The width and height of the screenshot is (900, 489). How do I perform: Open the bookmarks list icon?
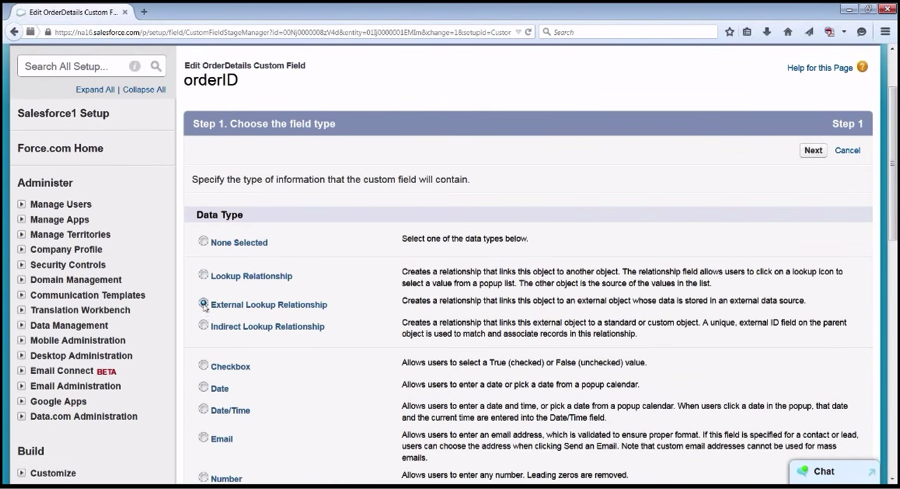click(x=747, y=32)
